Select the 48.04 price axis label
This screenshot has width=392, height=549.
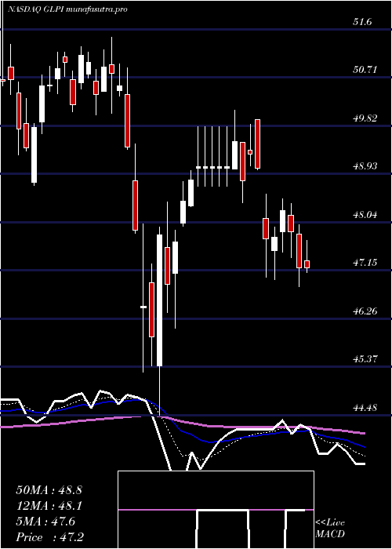pos(365,214)
